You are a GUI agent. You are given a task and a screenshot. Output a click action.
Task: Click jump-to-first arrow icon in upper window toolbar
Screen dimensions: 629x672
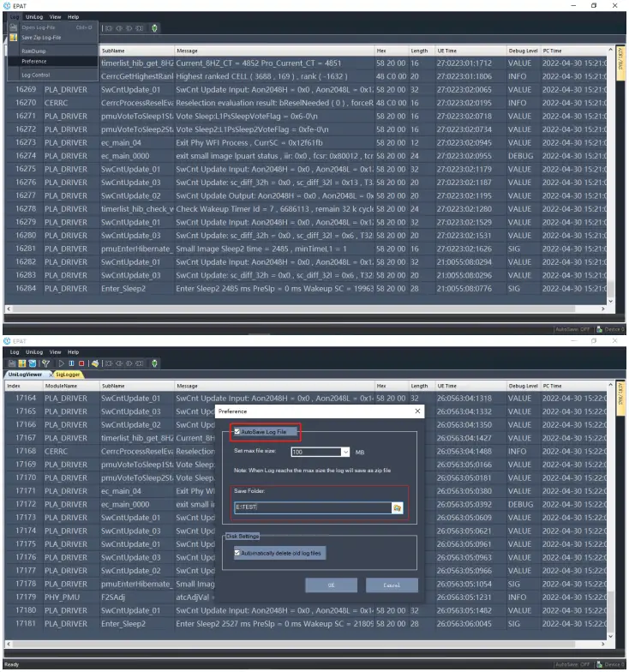pyautogui.click(x=109, y=28)
